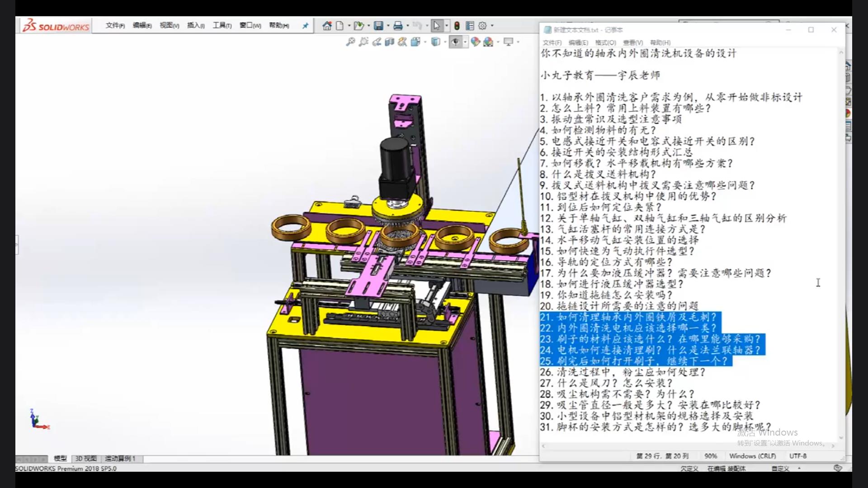Image resolution: width=868 pixels, height=488 pixels.
Task: Open Display Style box icon
Action: (435, 42)
